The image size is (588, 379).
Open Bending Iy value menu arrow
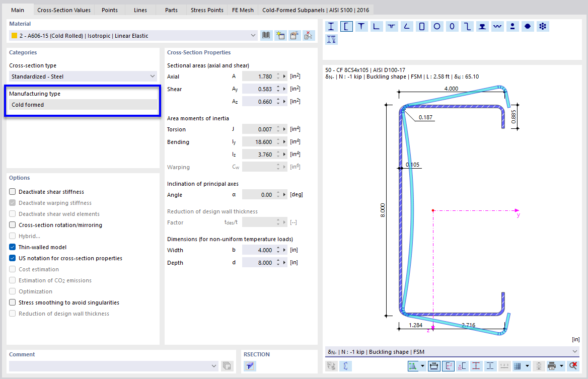pyautogui.click(x=284, y=142)
